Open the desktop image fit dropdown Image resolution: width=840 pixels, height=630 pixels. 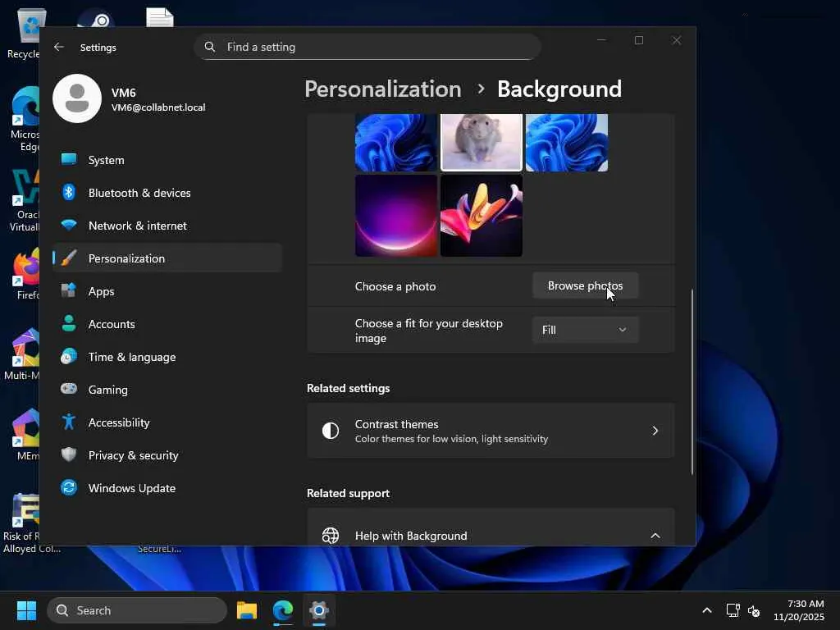[x=585, y=330]
